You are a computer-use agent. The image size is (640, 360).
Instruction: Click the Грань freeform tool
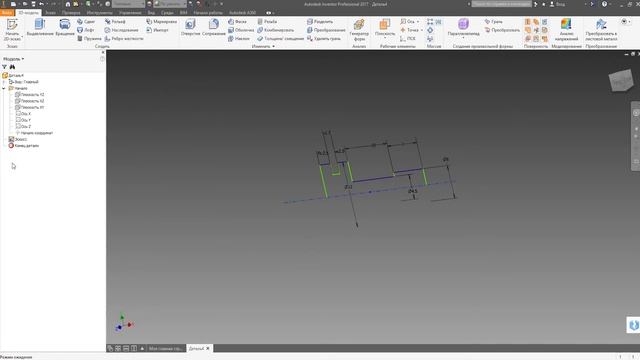[493, 22]
